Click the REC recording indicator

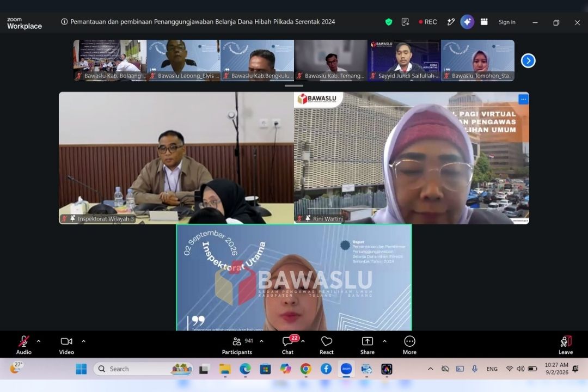(428, 22)
